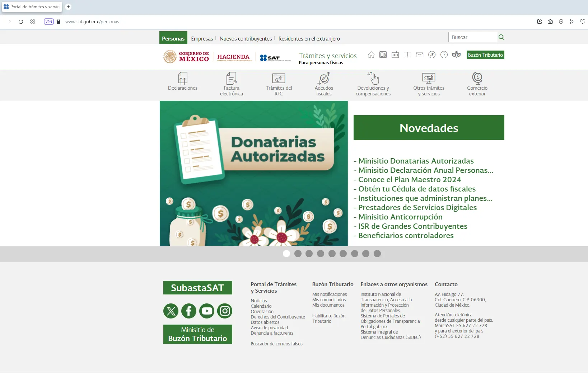Open the Declaraciones icon menu

pos(182,79)
